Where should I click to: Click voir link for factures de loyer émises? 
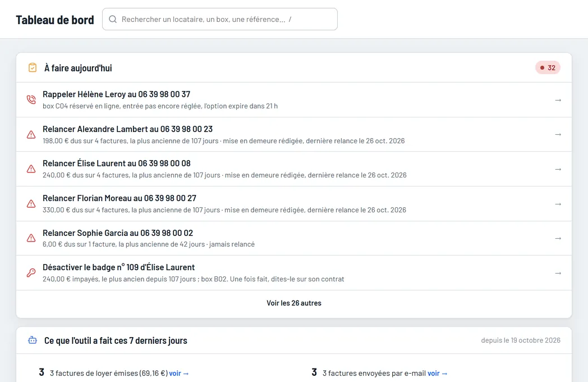click(178, 374)
